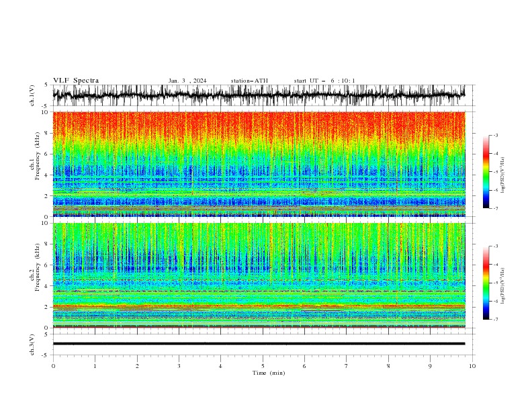This screenshot has width=532, height=411.
Task: Click the ch.2 color scale bar
Action: [486, 283]
